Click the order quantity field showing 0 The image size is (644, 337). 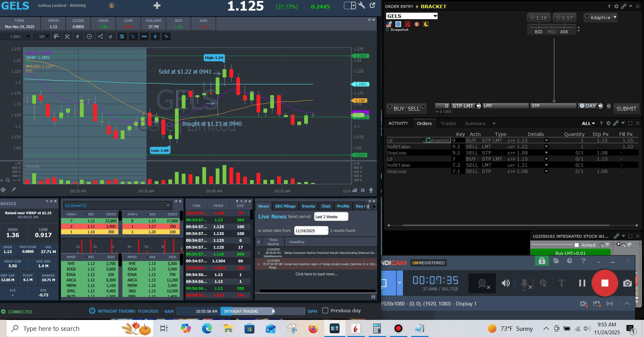[x=442, y=106]
